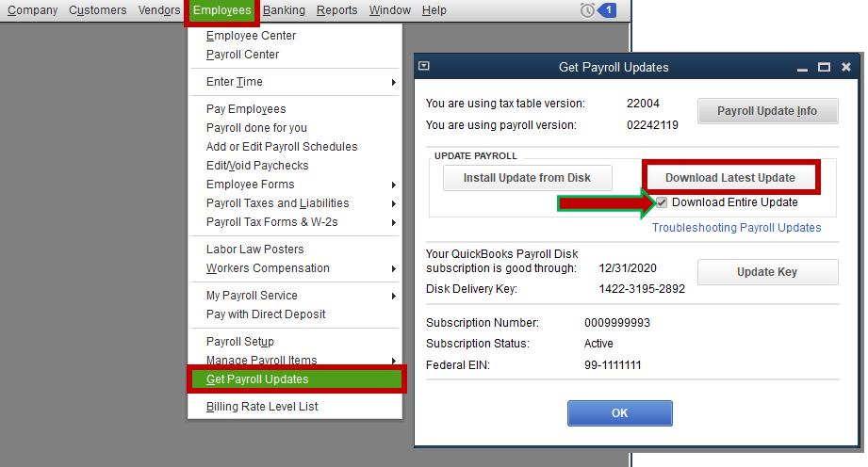
Task: Expand Payroll Tax Forms & W-2s submenu arrow
Action: click(394, 222)
